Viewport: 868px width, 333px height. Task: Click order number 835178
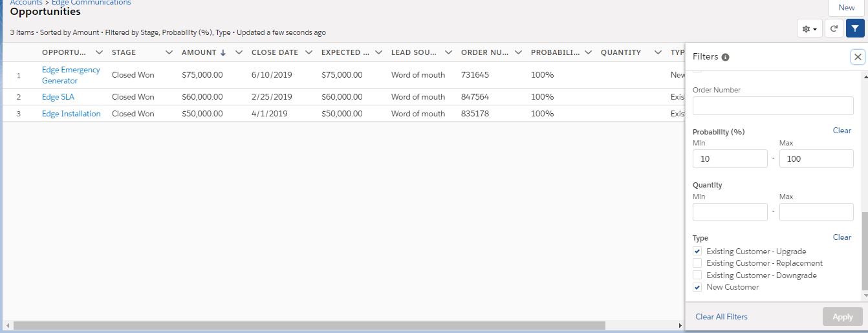coord(475,114)
